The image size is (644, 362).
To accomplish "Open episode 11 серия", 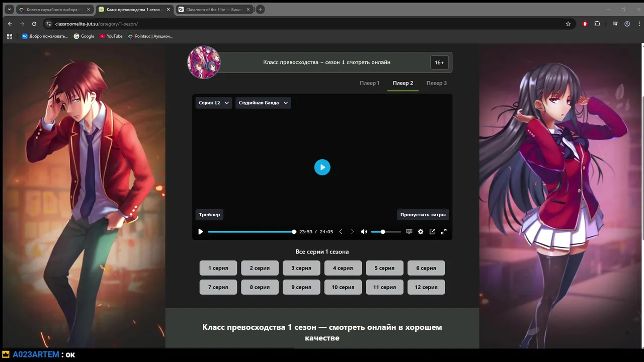I will (384, 287).
